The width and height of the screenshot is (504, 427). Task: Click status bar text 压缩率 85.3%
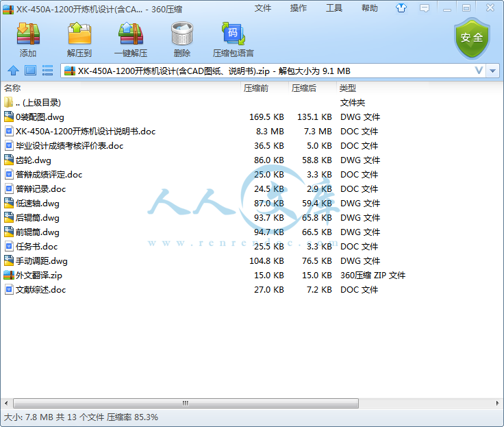[132, 417]
